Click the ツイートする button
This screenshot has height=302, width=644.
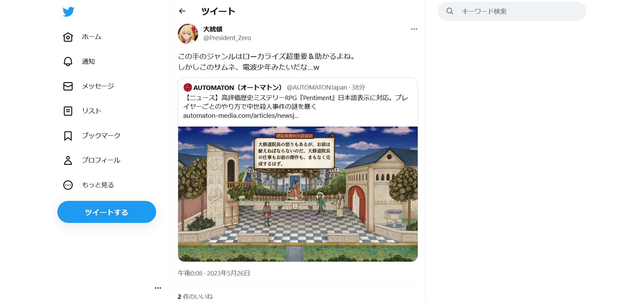tap(107, 212)
